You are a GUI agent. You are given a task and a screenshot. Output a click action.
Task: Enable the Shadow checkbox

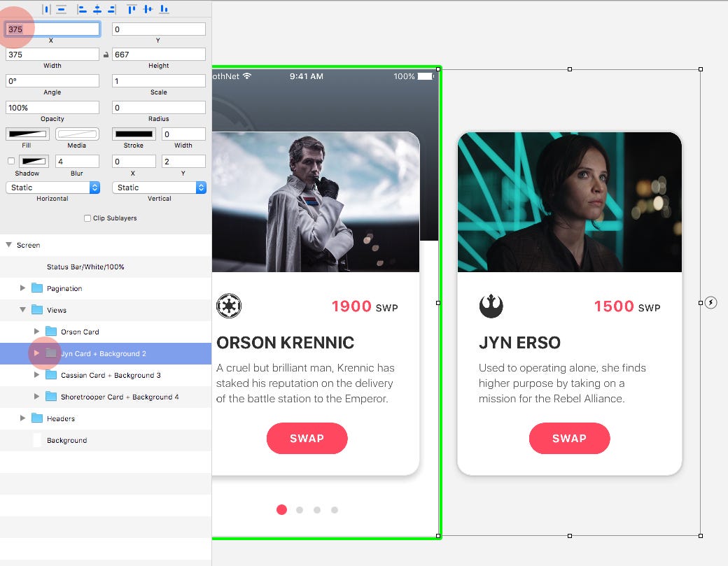pyautogui.click(x=11, y=161)
